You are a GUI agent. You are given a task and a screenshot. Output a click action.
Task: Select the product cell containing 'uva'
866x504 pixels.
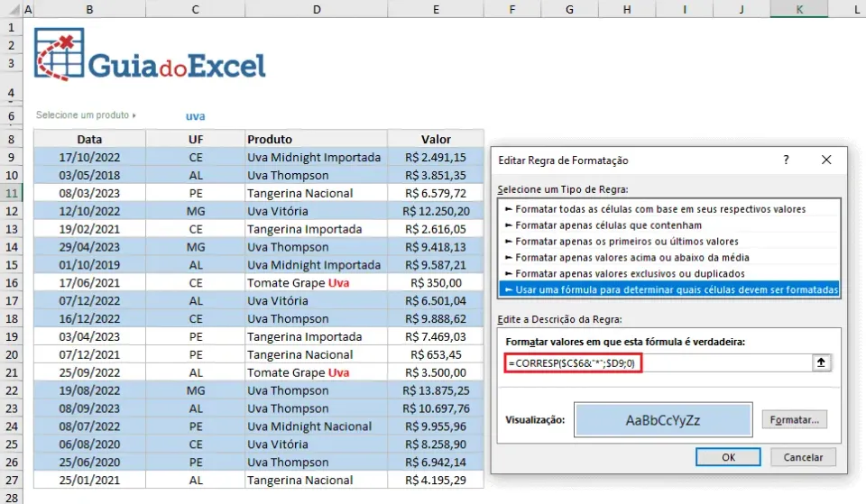195,116
